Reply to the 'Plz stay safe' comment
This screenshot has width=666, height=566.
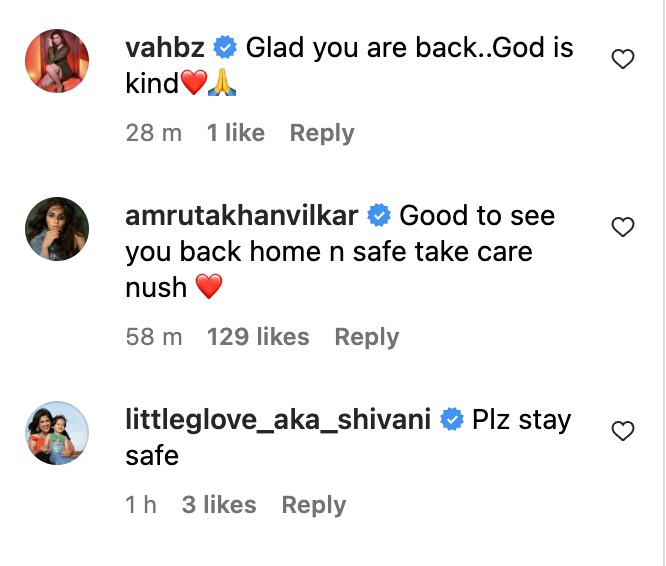(314, 505)
